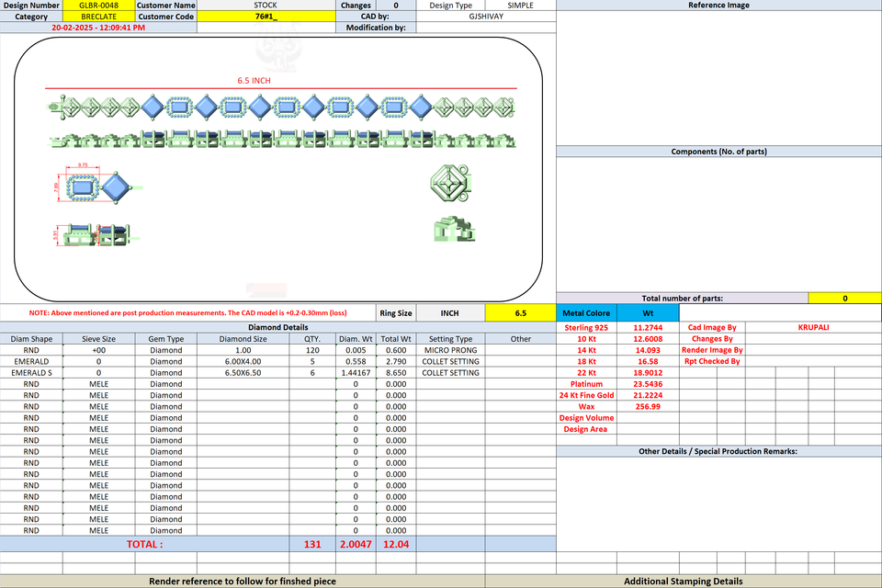Click the blue Metal Colore header
The height and width of the screenshot is (588, 882).
tap(586, 313)
